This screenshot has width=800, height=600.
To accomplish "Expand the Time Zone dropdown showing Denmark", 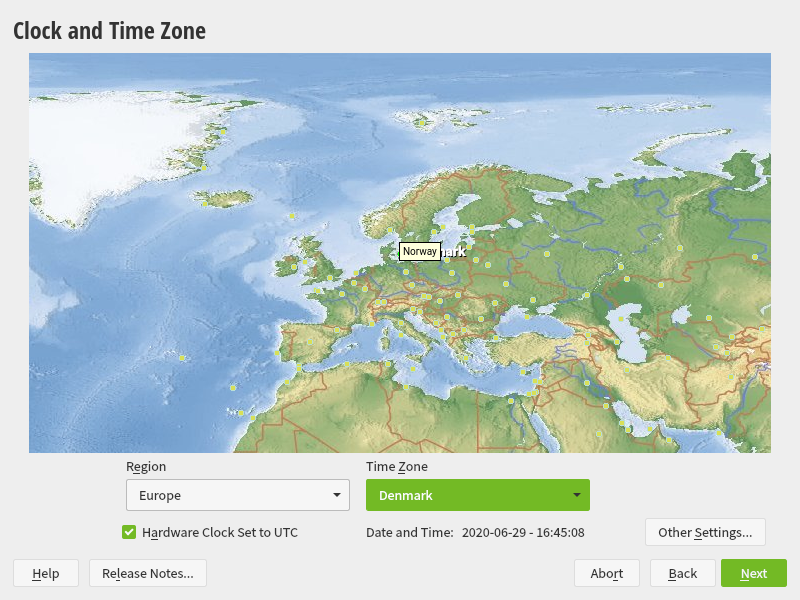I will point(477,495).
